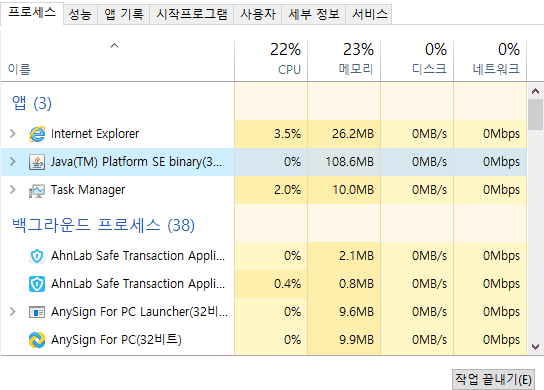Sort processes by CPU column header
The image size is (544, 390).
271,60
